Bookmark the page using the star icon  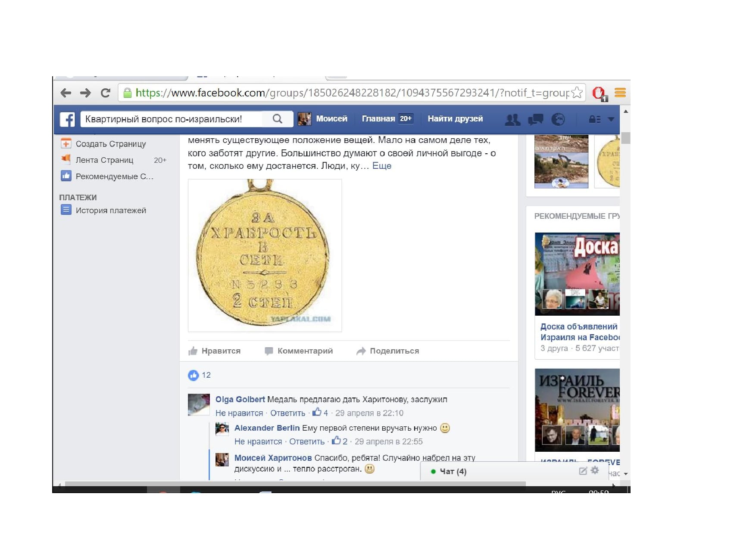[x=577, y=93]
